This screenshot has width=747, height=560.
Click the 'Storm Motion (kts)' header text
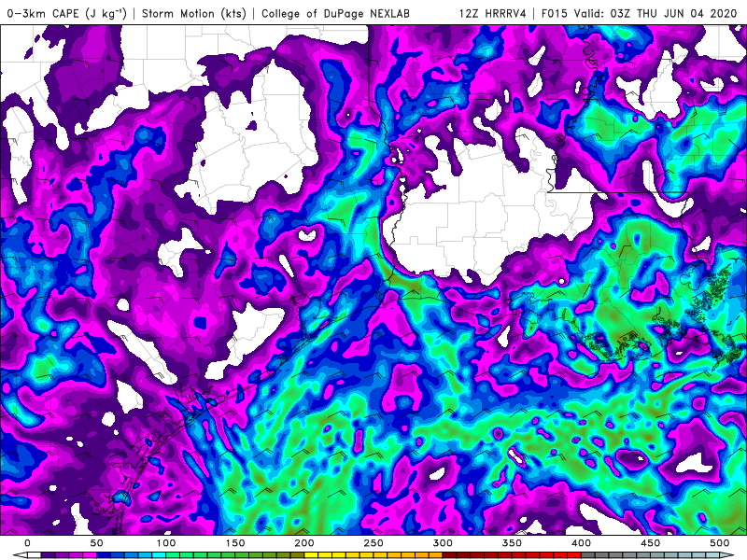[x=194, y=13]
